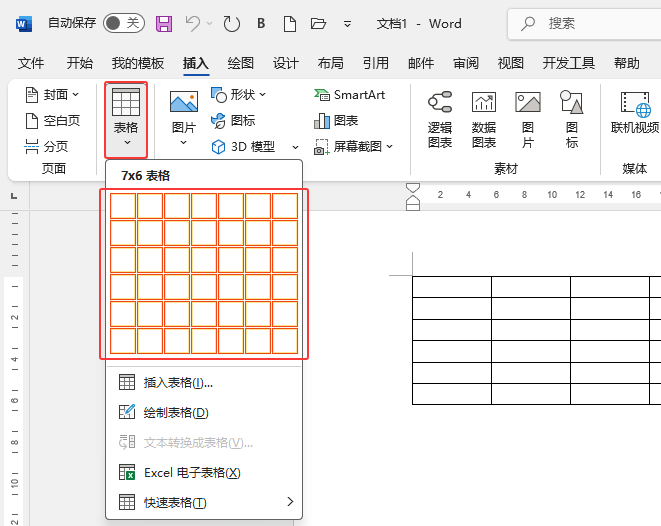The height and width of the screenshot is (526, 661).
Task: Open the 快速表格(T) submenu
Action: click(204, 502)
